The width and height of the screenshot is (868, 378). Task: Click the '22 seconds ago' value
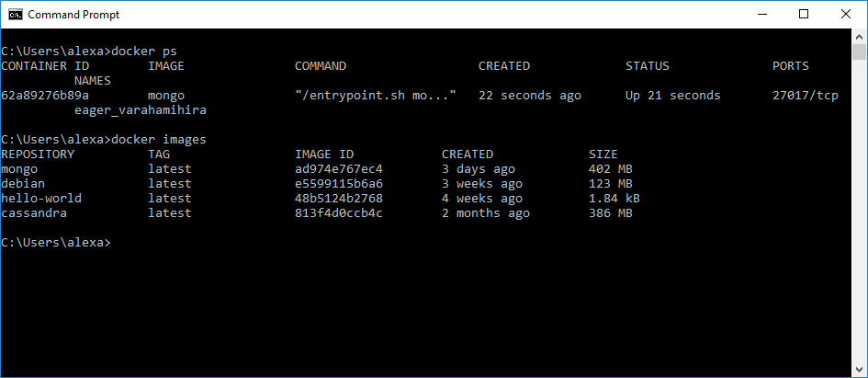point(530,96)
